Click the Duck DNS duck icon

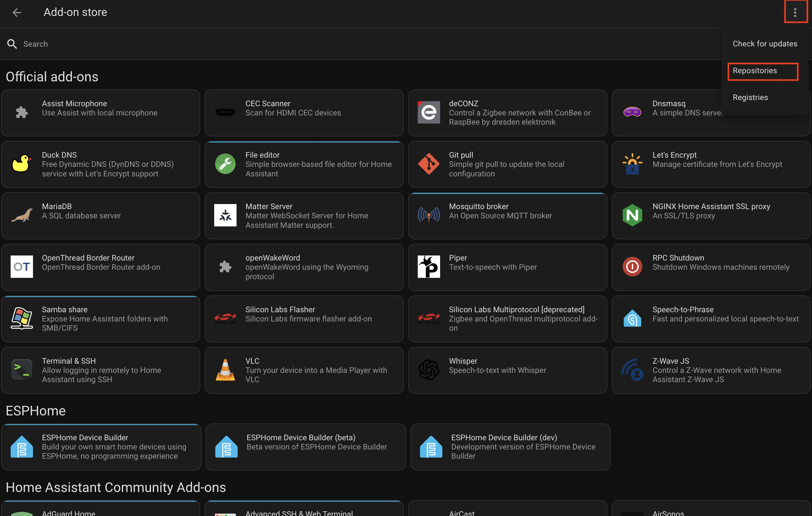(x=22, y=164)
